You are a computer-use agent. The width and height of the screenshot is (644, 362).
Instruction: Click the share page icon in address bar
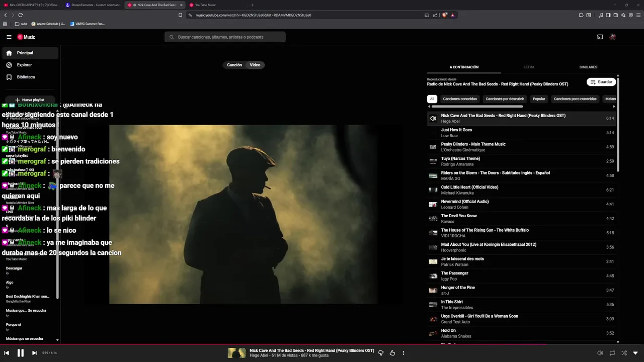click(435, 15)
